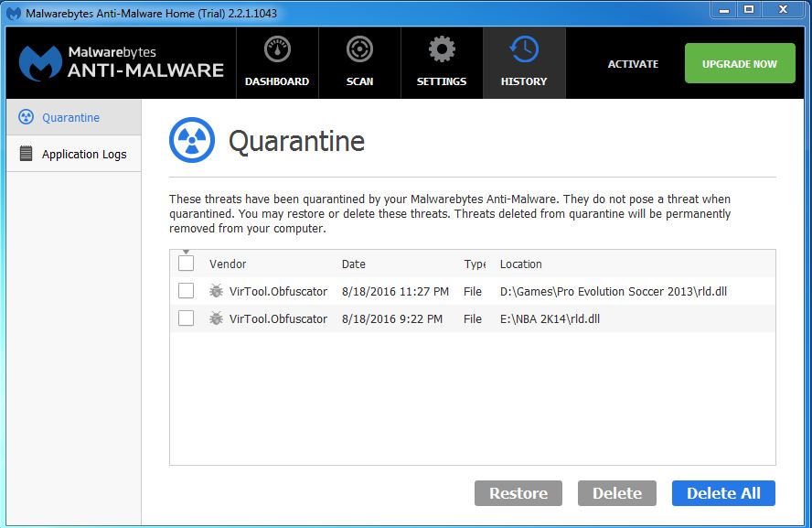Open Application Logs section
The image size is (812, 528).
coord(84,154)
